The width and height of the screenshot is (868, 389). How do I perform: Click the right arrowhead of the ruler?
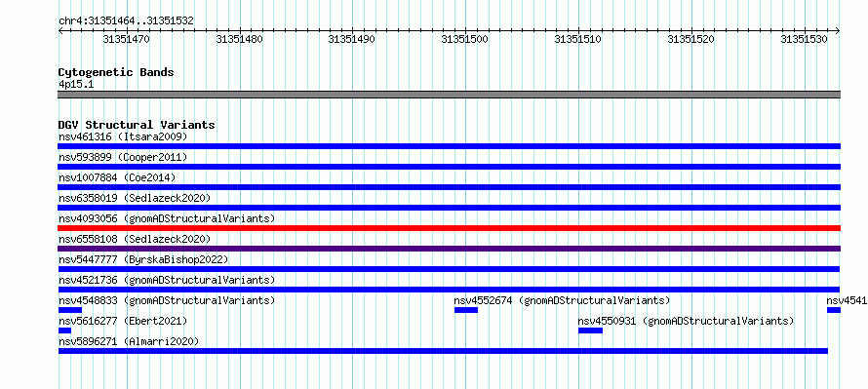tap(838, 31)
